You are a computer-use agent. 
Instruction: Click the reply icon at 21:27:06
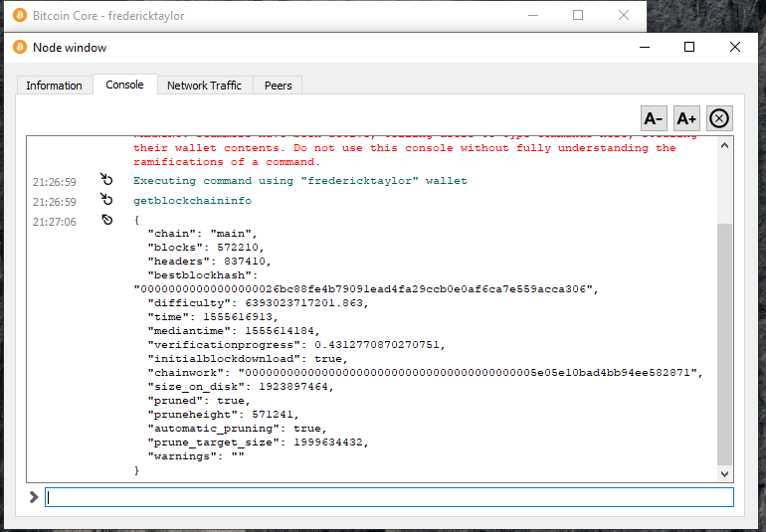click(107, 220)
